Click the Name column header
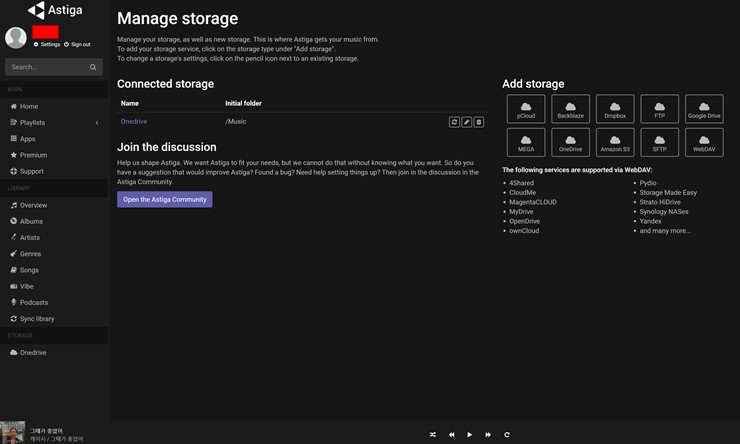Image resolution: width=740 pixels, height=444 pixels. point(130,103)
